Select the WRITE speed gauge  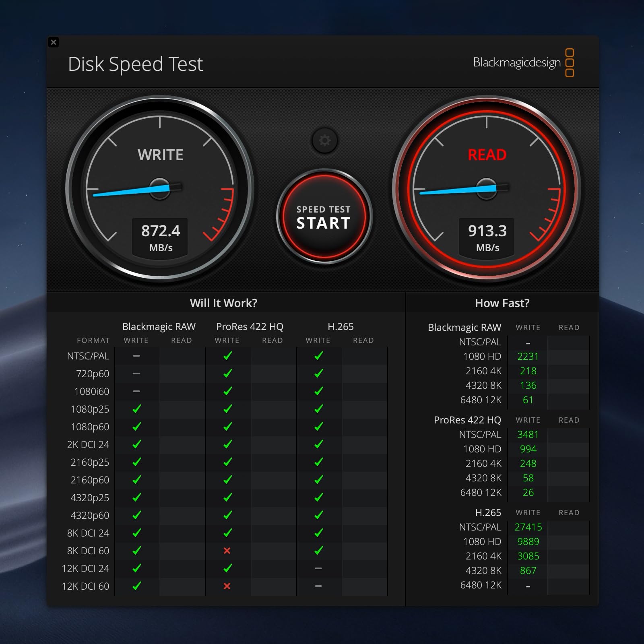[160, 188]
